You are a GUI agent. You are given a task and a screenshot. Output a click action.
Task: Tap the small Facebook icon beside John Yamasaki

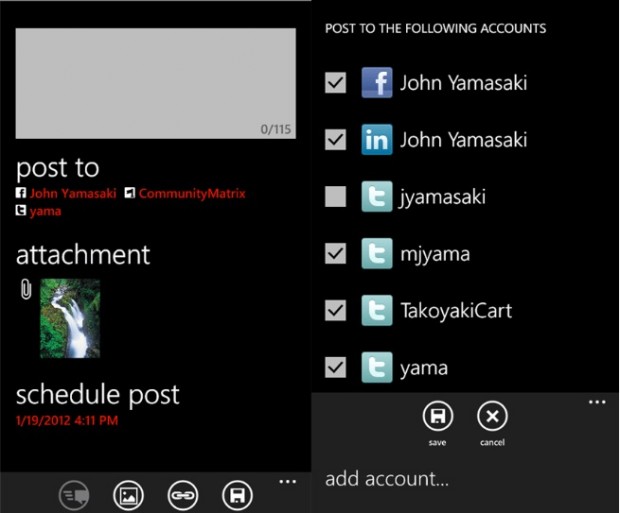tap(21, 193)
